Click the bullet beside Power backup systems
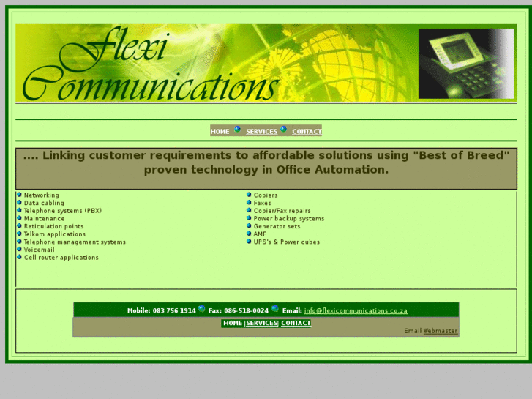This screenshot has width=532, height=399. tap(249, 218)
